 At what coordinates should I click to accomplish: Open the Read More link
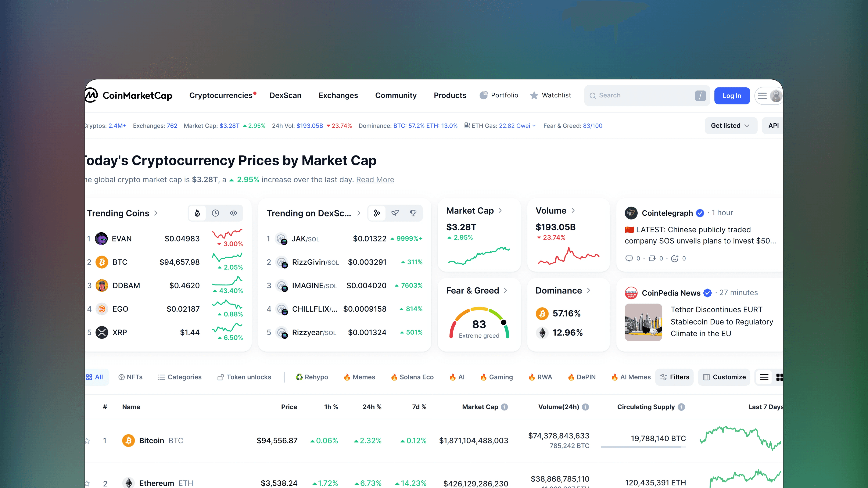(375, 179)
